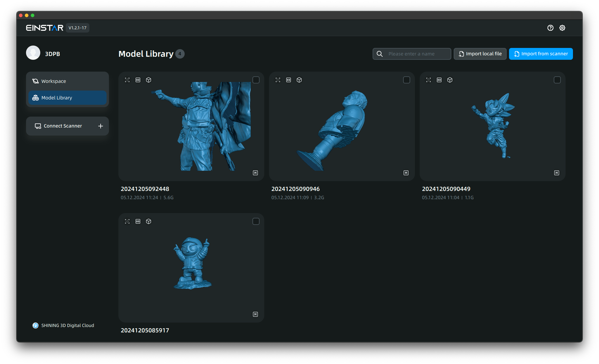The height and width of the screenshot is (364, 599).
Task: Click the 3D object icon on third model
Action: click(x=449, y=80)
